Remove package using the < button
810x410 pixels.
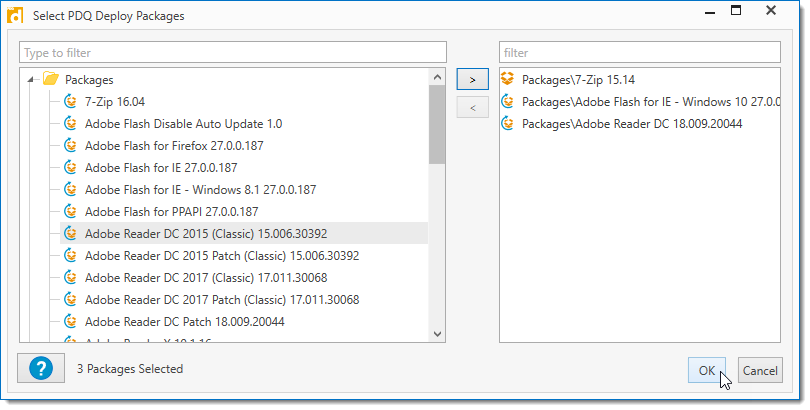click(x=472, y=107)
